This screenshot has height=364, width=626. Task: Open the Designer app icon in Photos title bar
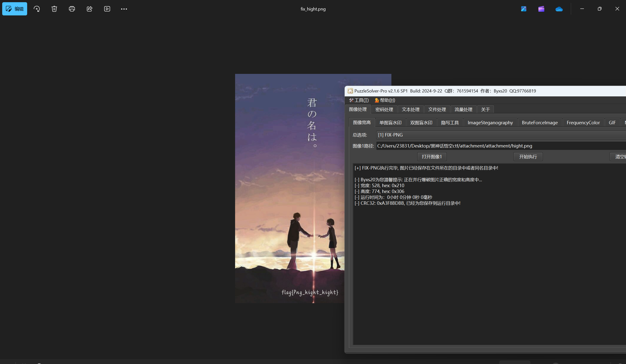coord(524,9)
